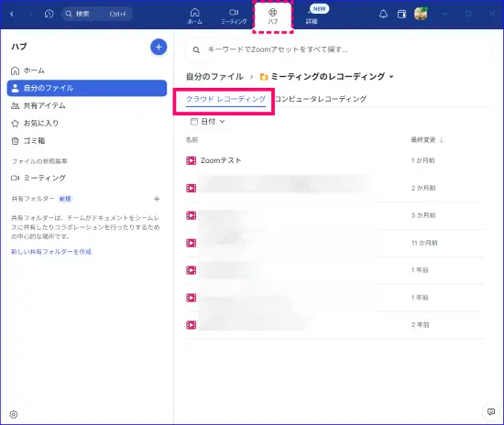The image size is (504, 425).
Task: Open the ホーム tab in top bar
Action: coord(195,16)
